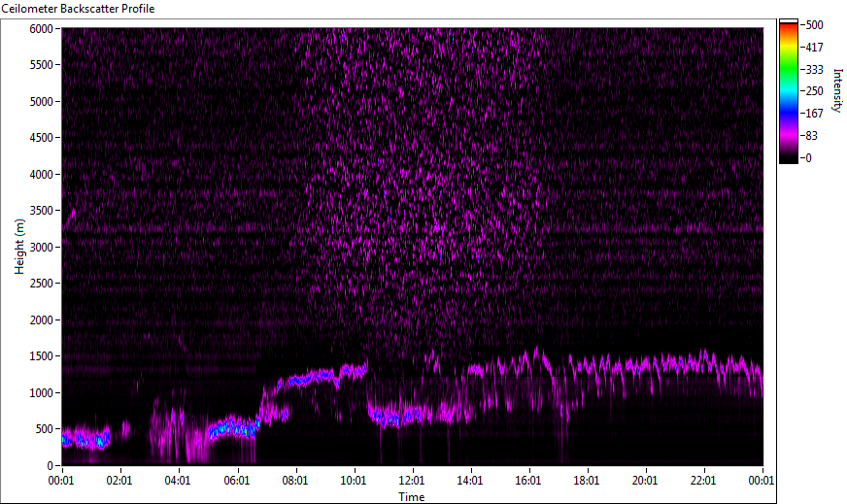
Task: Click the Intensity legend title
Action: (838, 90)
